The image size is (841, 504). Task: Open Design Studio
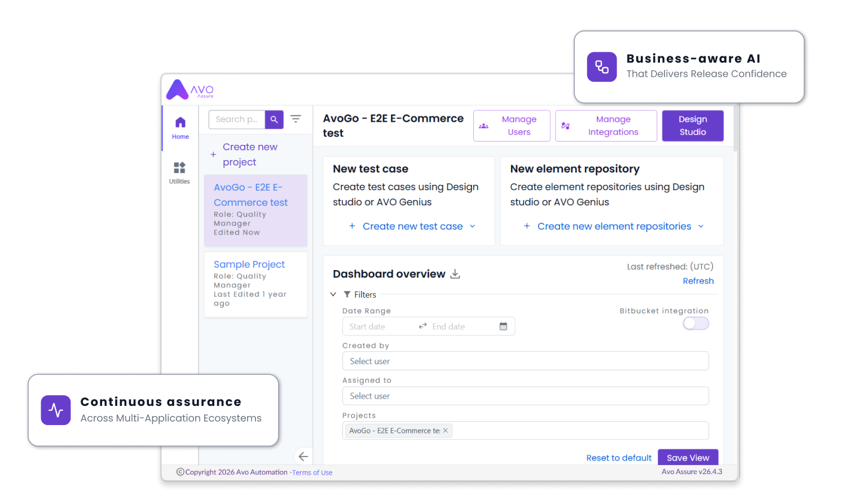(x=693, y=126)
